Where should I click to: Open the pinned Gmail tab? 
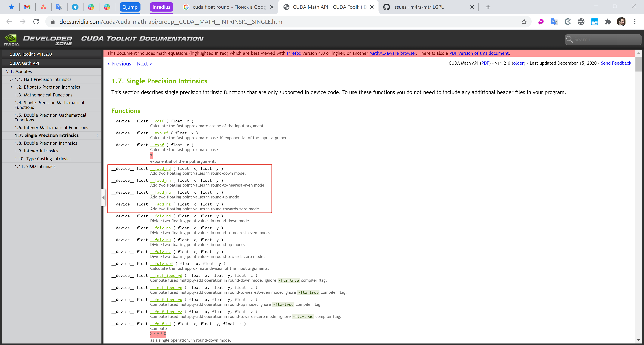coord(27,7)
